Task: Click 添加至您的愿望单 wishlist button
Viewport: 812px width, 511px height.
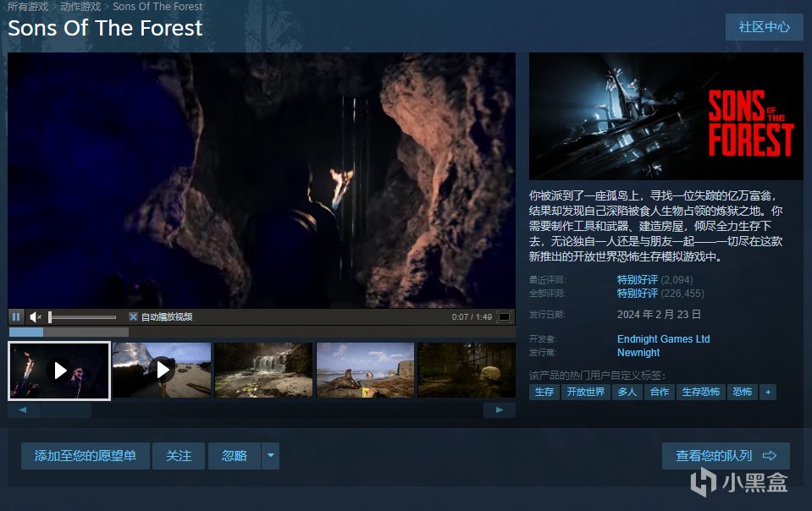Action: [x=86, y=456]
